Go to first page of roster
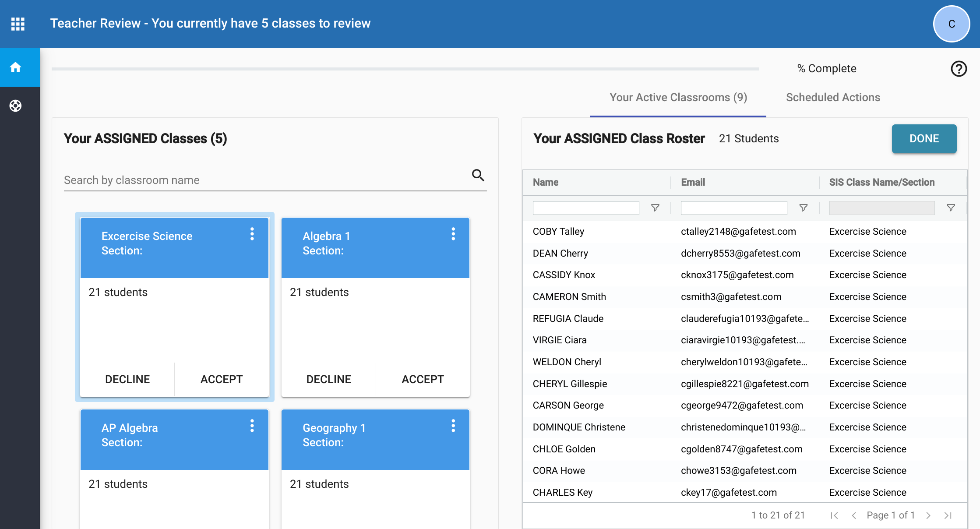980x529 pixels. coord(834,515)
